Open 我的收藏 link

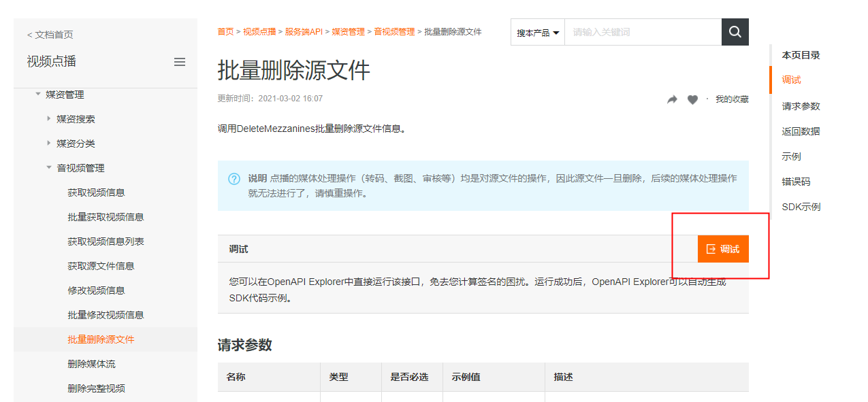pos(732,99)
